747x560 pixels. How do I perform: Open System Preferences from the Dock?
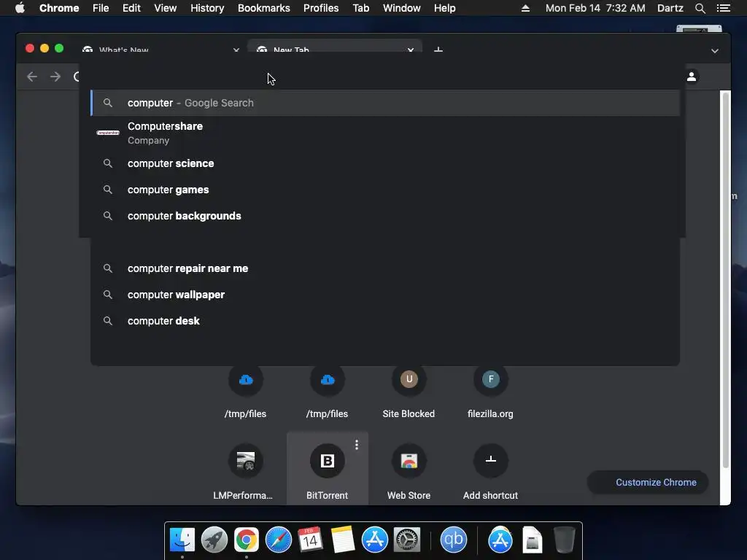pyautogui.click(x=407, y=540)
